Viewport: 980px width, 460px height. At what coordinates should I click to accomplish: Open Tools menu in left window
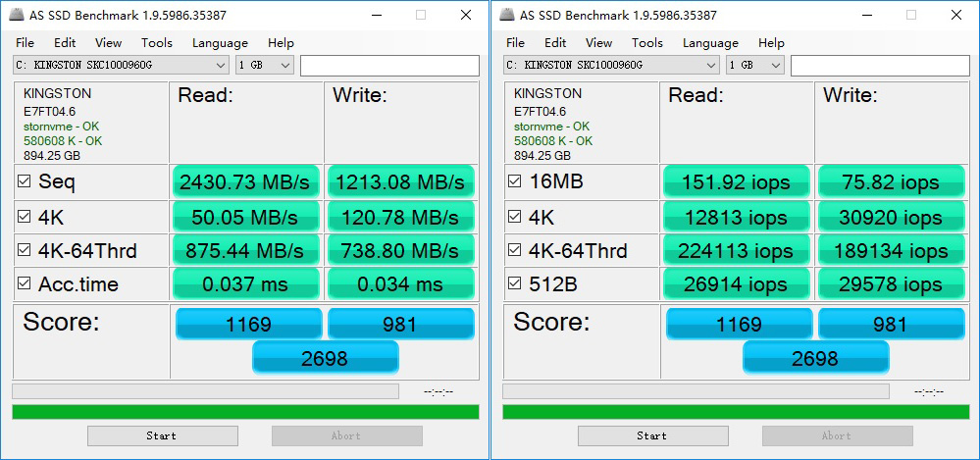pos(156,42)
